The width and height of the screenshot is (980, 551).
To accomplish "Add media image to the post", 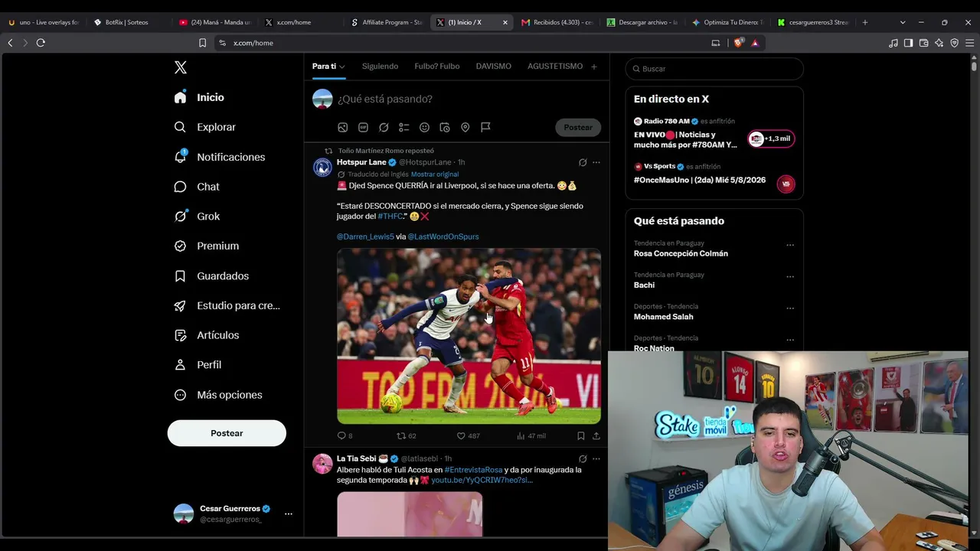I will coord(343,127).
